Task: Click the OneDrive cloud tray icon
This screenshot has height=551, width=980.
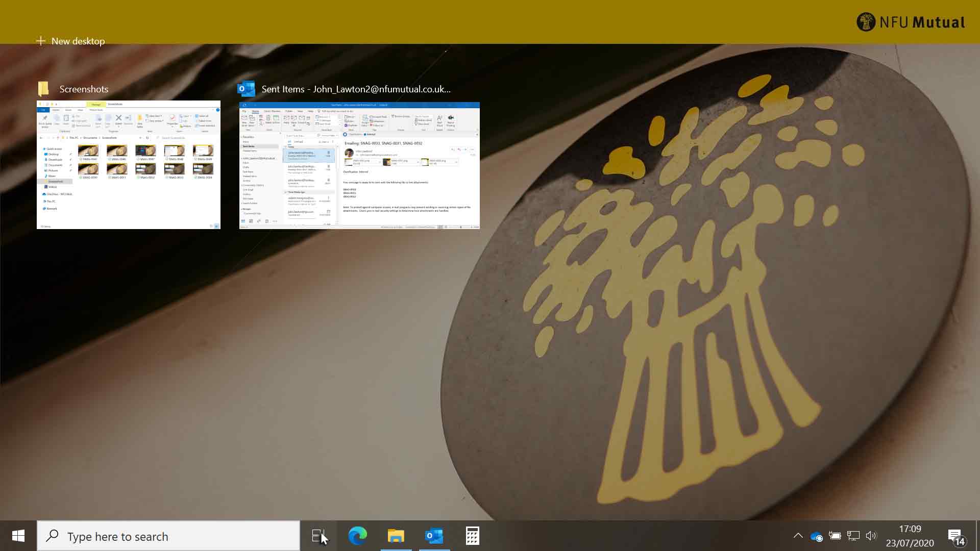Action: [816, 536]
